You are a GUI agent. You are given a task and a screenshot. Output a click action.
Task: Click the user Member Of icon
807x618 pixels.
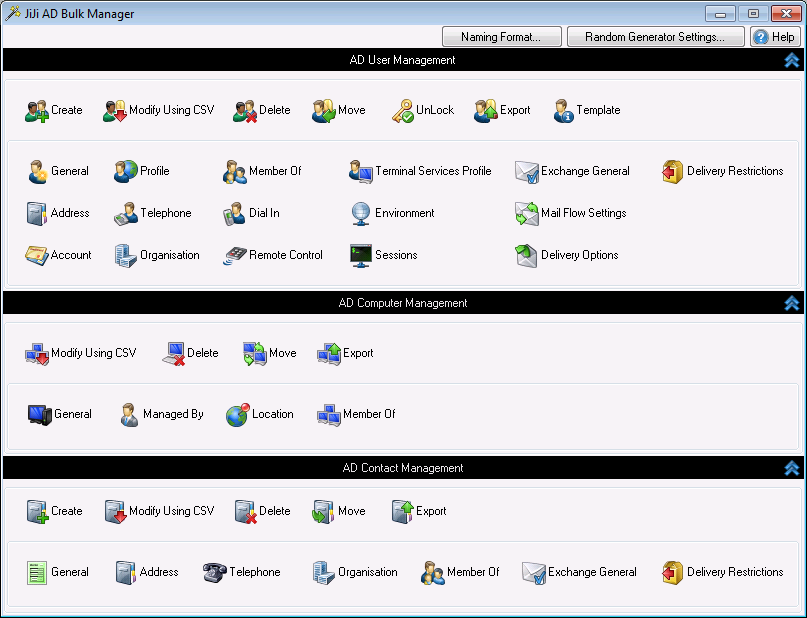tap(235, 171)
